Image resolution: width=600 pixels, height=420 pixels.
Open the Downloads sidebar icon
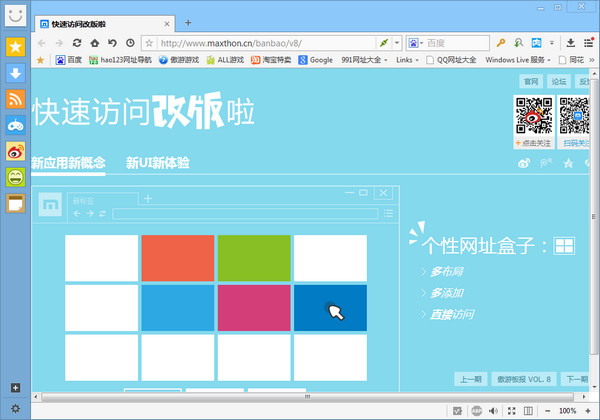coord(15,73)
